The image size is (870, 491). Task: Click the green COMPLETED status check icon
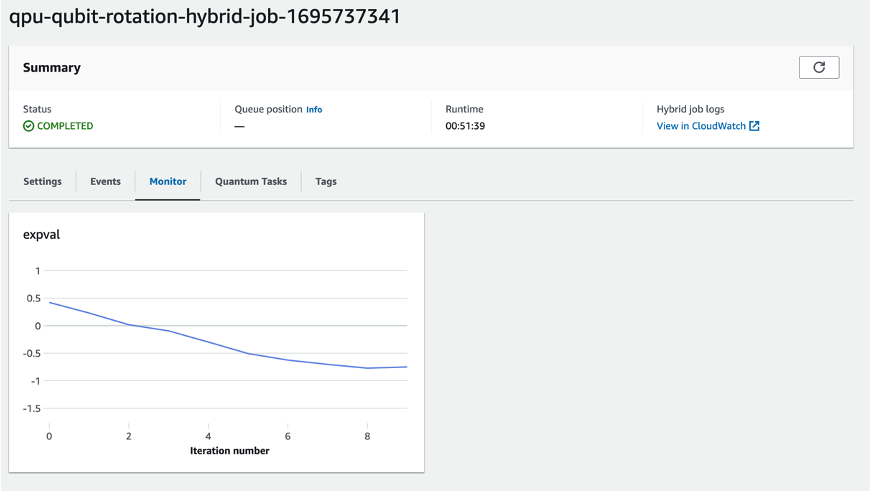[x=28, y=126]
